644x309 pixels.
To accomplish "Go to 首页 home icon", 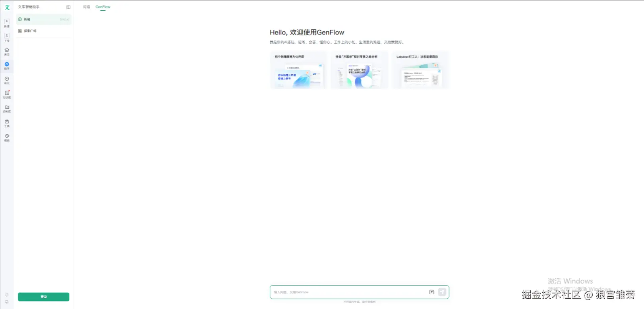I will [x=7, y=50].
